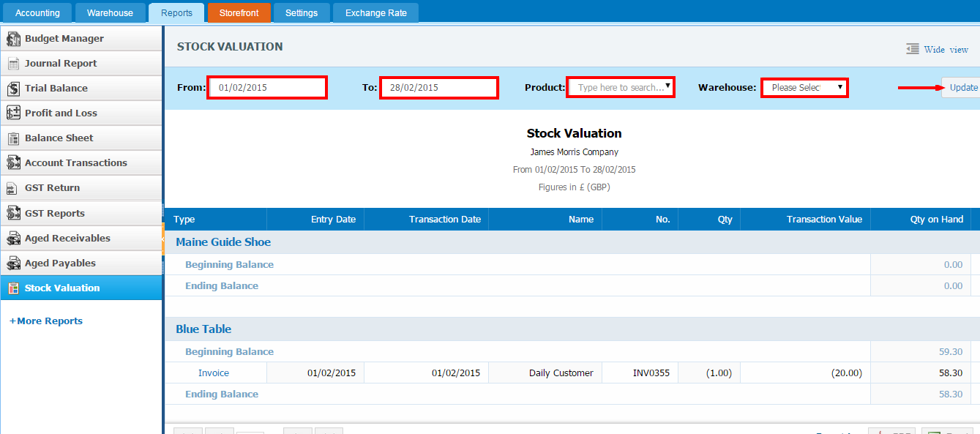Switch to the Wide view layout
This screenshot has width=980, height=434.
pos(938,49)
